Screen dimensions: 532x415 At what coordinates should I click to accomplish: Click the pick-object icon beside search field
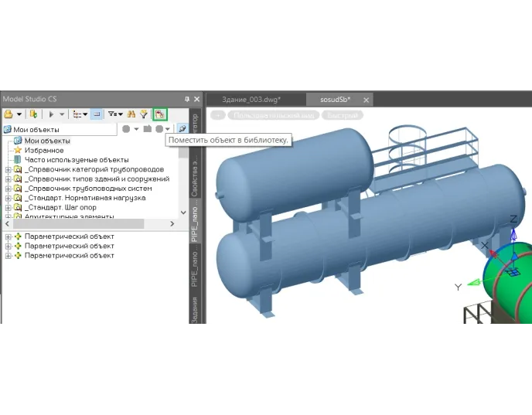click(x=182, y=129)
